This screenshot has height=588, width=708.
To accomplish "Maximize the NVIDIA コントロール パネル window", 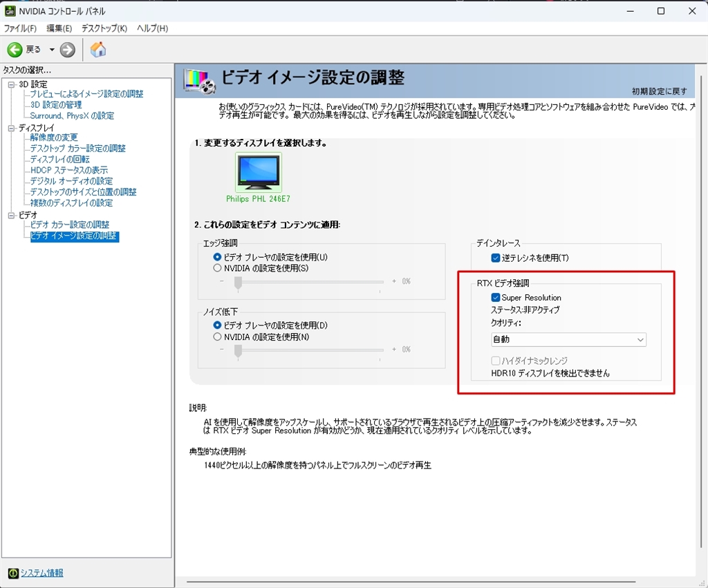I will pyautogui.click(x=660, y=11).
